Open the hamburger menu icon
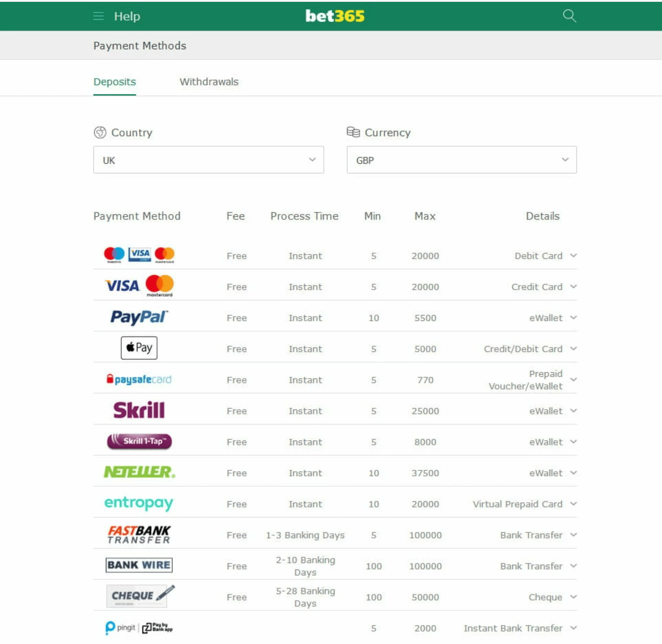 (x=98, y=16)
